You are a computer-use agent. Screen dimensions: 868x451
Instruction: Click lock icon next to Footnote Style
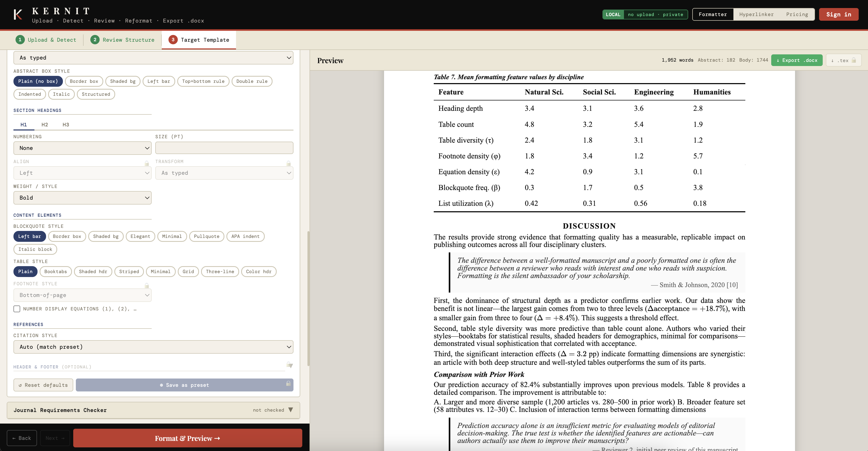[x=146, y=286]
